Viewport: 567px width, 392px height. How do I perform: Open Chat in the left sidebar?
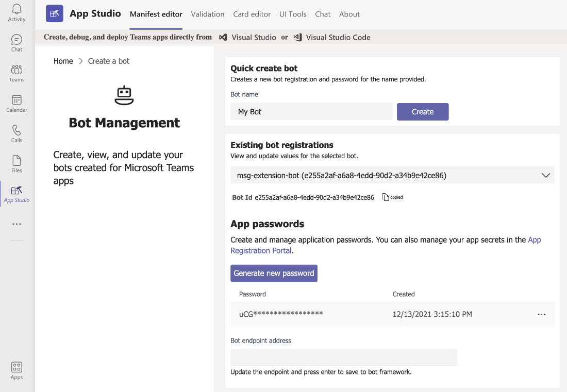[16, 43]
